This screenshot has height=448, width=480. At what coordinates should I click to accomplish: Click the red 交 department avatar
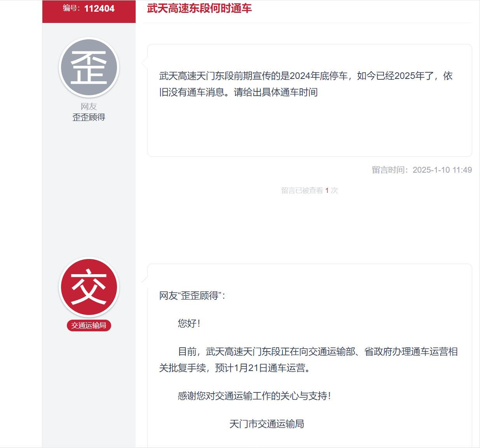[89, 287]
